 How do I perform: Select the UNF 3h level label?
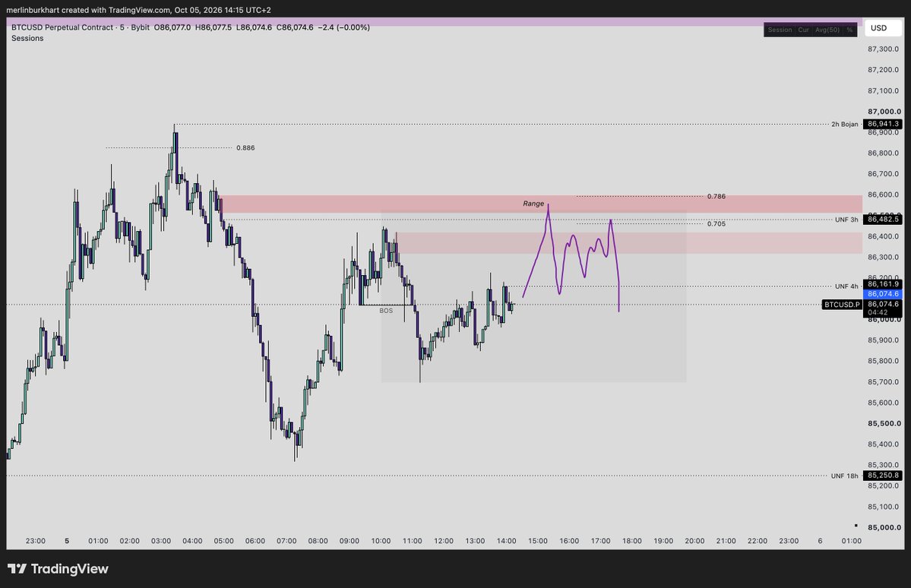coord(846,220)
